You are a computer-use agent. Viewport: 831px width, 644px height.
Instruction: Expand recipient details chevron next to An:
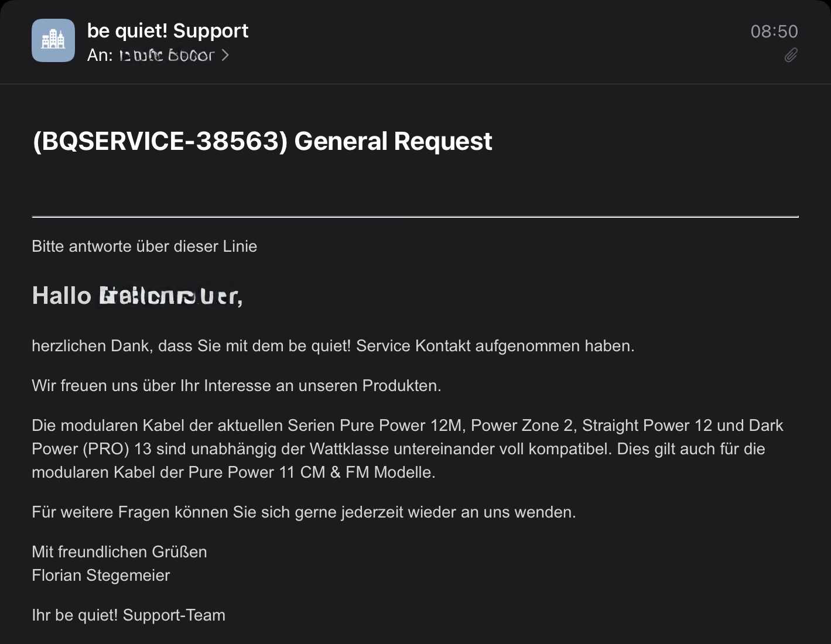click(225, 55)
